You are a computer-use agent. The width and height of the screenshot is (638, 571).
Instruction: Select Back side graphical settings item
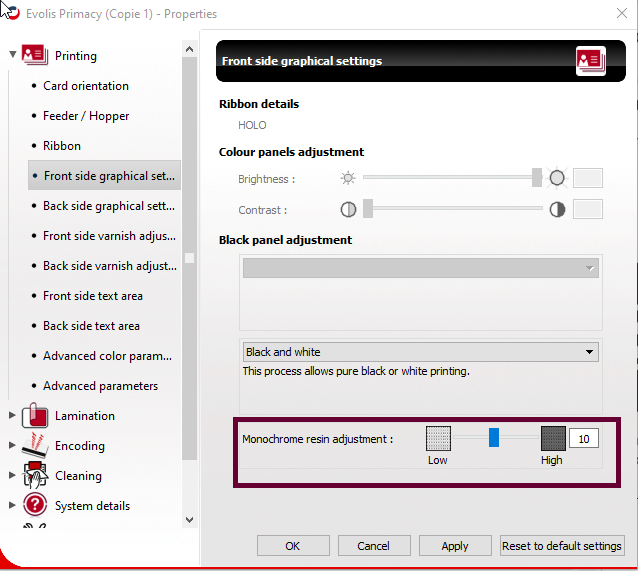click(109, 206)
